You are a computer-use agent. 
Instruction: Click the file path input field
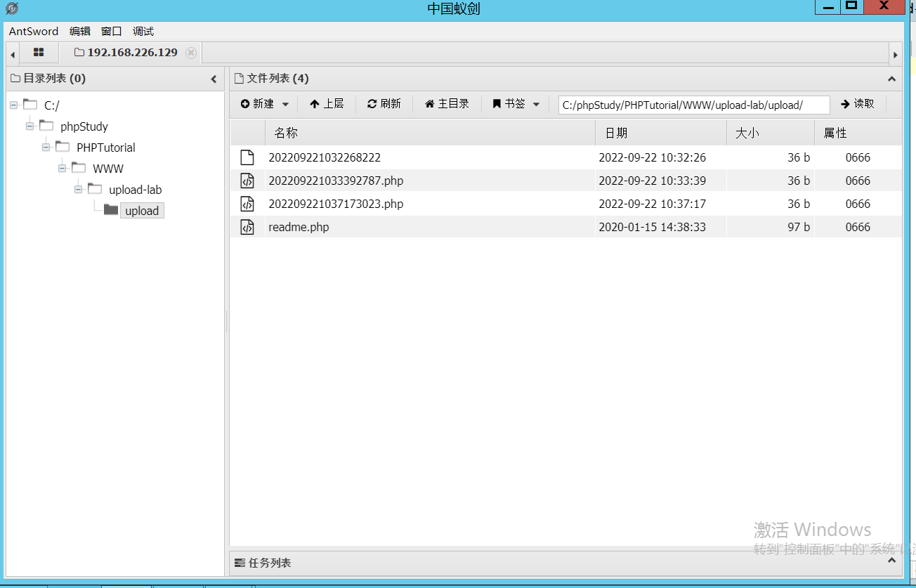click(x=693, y=105)
